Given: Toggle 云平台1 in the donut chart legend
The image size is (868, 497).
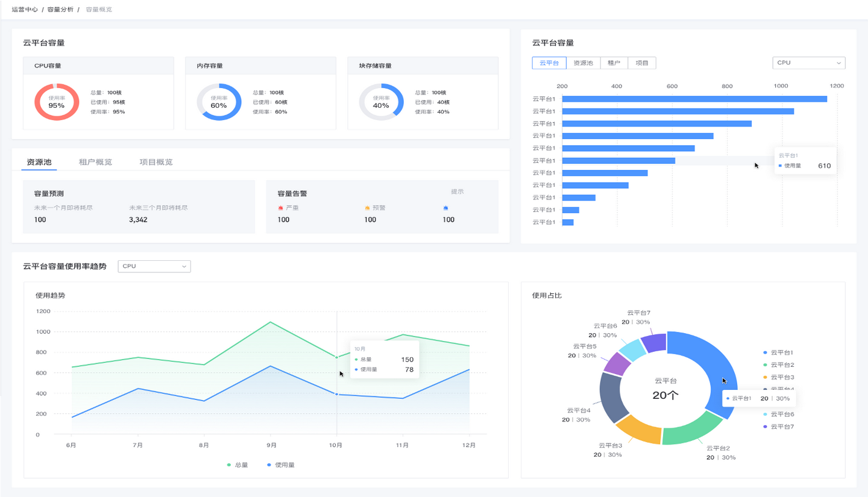Looking at the screenshot, I should (778, 352).
